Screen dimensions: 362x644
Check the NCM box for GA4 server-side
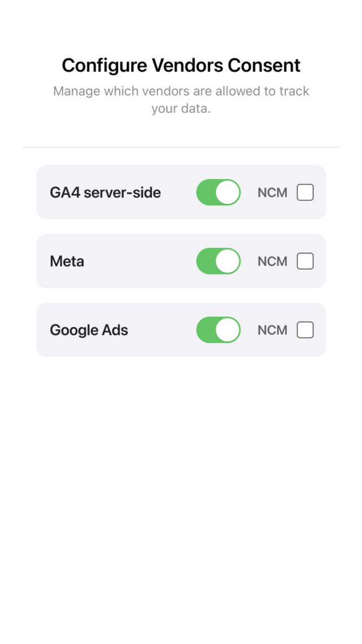pos(305,192)
